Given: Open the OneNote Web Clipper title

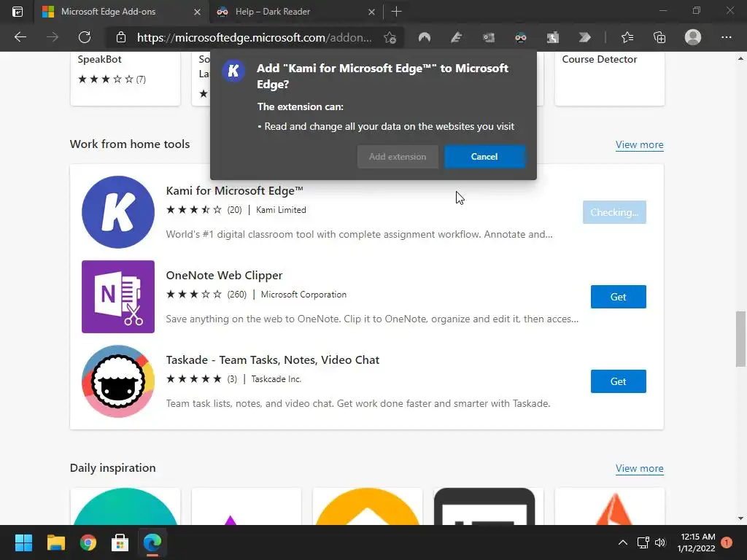Looking at the screenshot, I should (x=224, y=276).
